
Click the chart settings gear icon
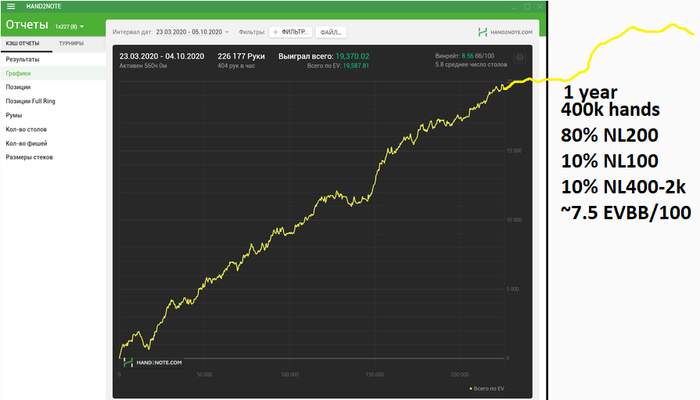click(519, 59)
